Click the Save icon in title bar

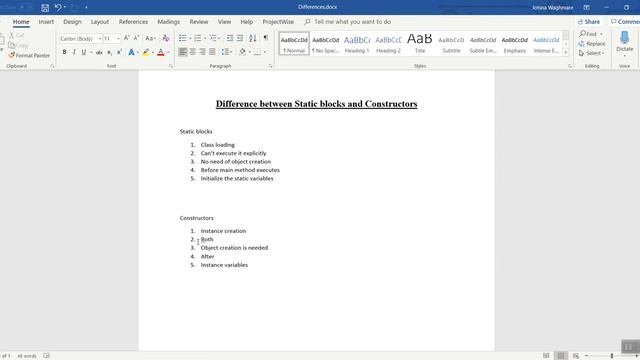coord(45,7)
